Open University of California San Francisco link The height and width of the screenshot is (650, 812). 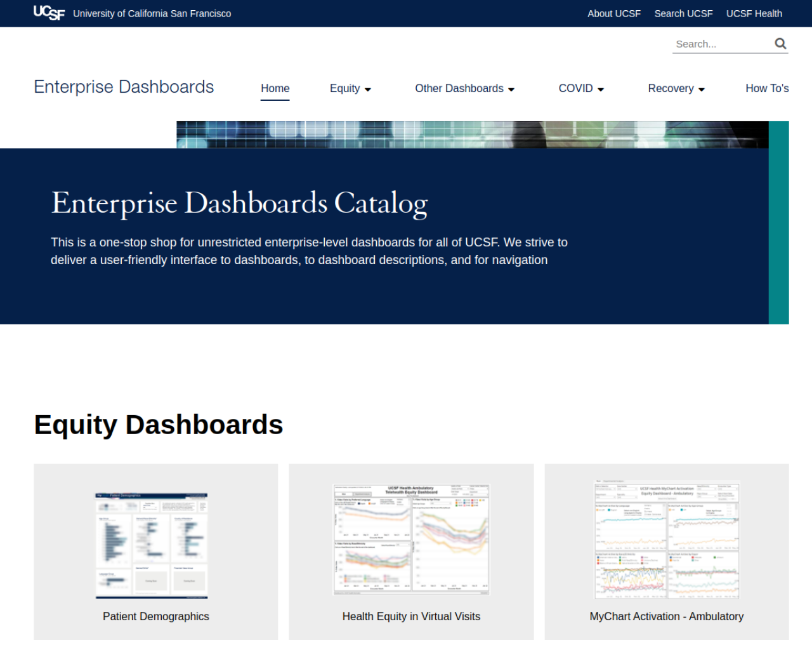[152, 13]
